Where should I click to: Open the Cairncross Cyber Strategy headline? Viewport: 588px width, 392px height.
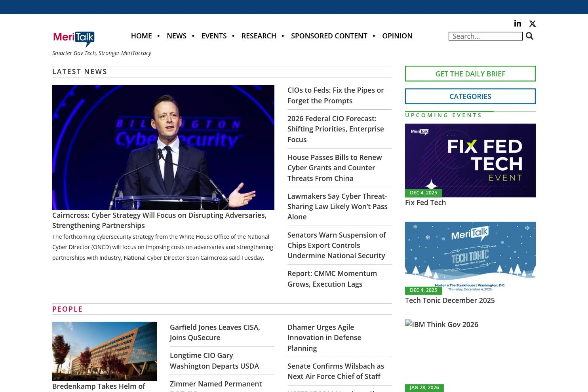159,220
